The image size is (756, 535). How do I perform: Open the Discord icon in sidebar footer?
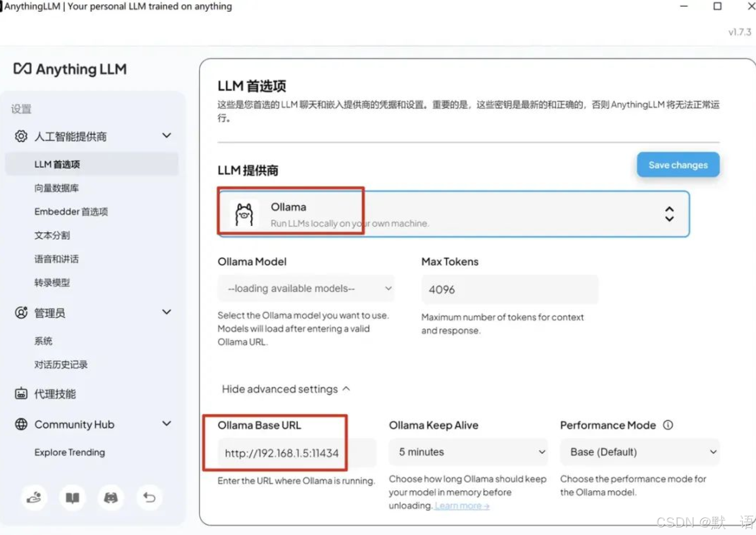tap(111, 497)
